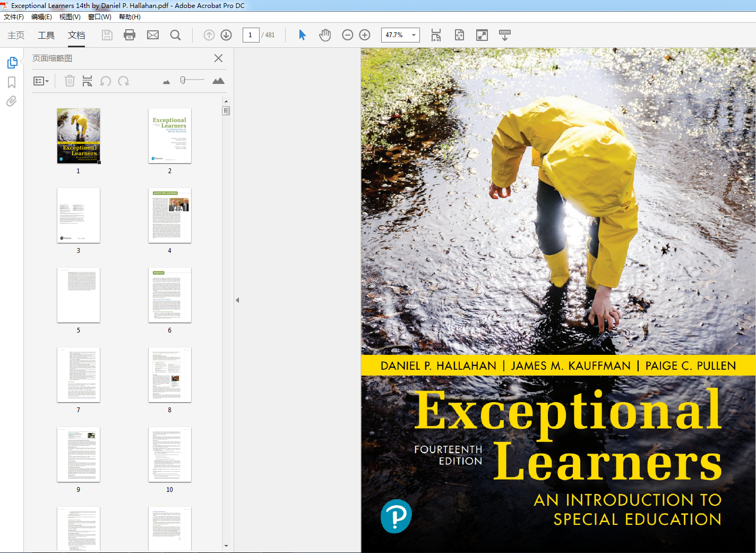Screen dimensions: 756x553
Task: Reduce thumbnail size small mountain icon
Action: (x=167, y=82)
